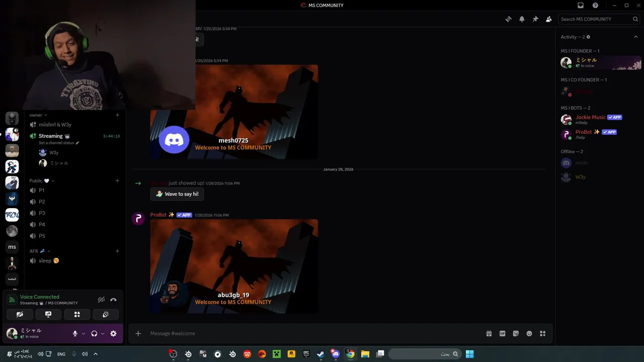This screenshot has width=644, height=362.
Task: Open the gift icon in message bar
Action: (489, 333)
